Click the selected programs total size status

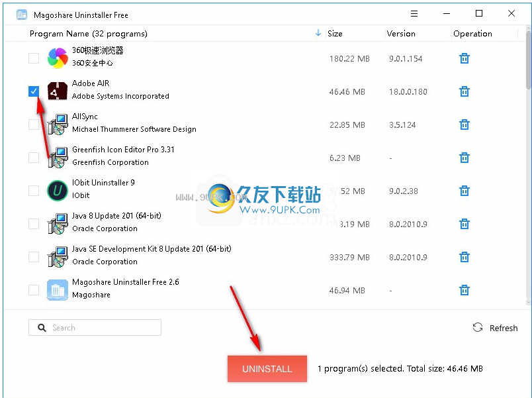400,369
